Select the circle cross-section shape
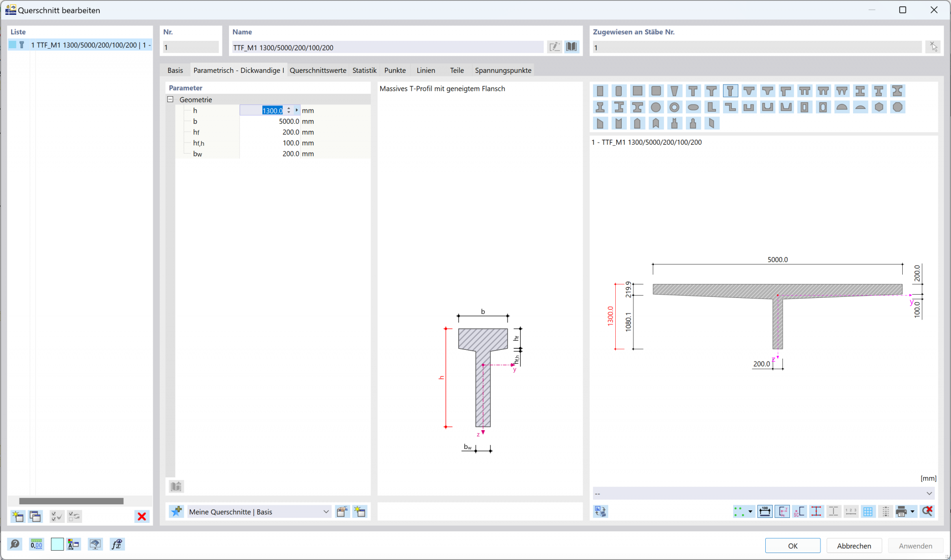Screen dimensions: 951x560 click(656, 107)
